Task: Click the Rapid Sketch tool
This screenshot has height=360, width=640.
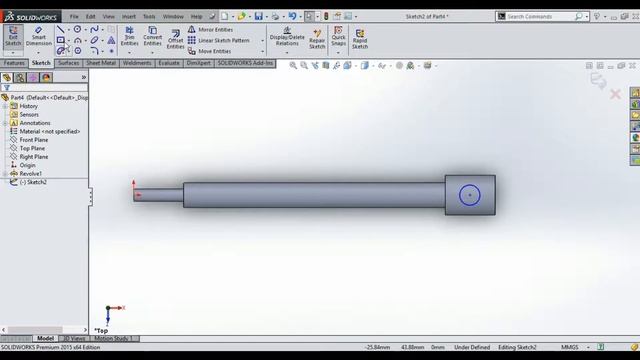Action: pos(360,39)
